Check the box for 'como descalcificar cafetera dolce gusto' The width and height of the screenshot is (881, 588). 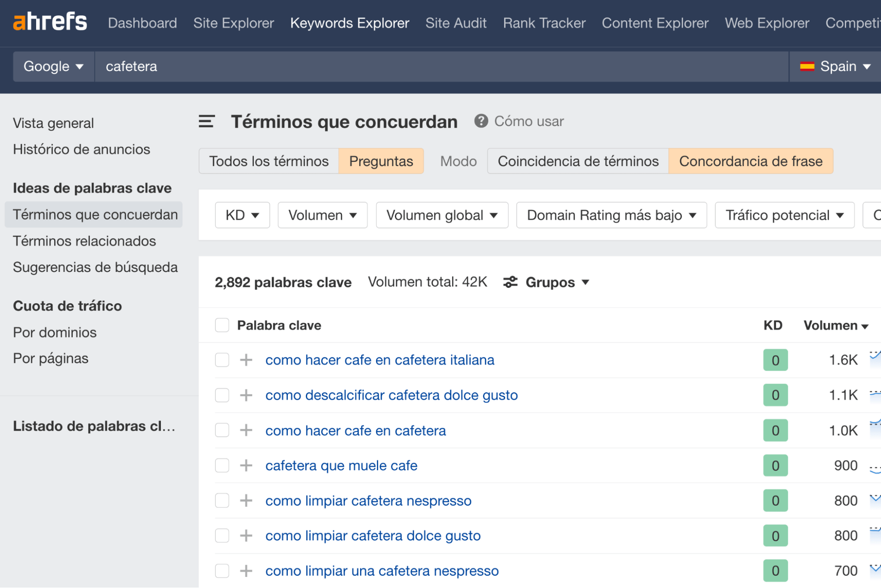click(x=222, y=395)
